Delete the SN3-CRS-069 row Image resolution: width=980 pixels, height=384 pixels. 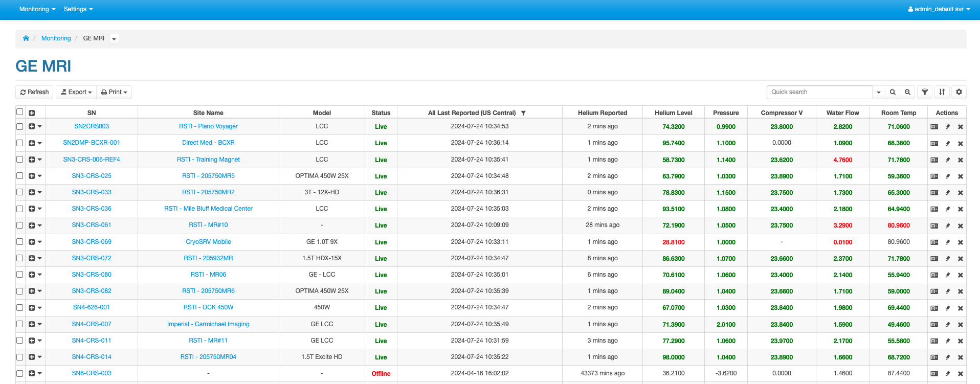click(x=961, y=242)
